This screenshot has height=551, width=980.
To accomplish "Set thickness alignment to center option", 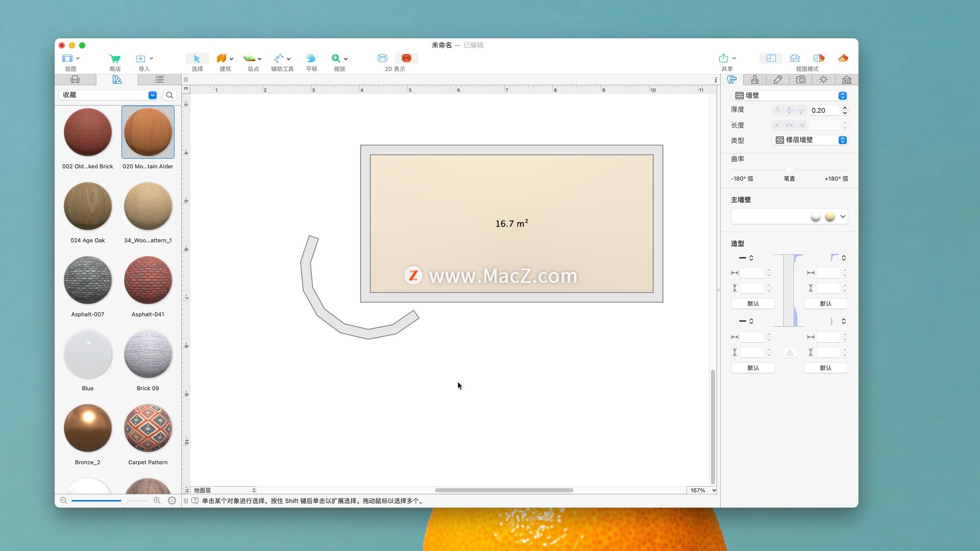I will [789, 110].
